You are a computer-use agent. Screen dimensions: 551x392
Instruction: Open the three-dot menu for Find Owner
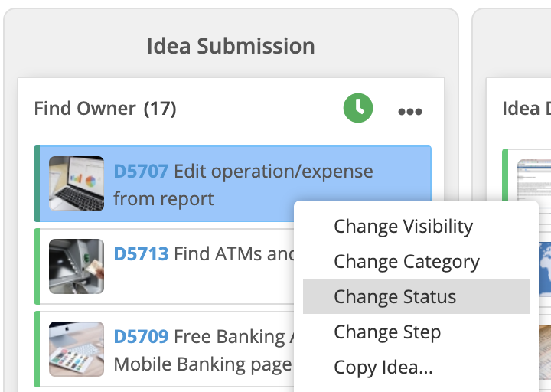pos(409,112)
